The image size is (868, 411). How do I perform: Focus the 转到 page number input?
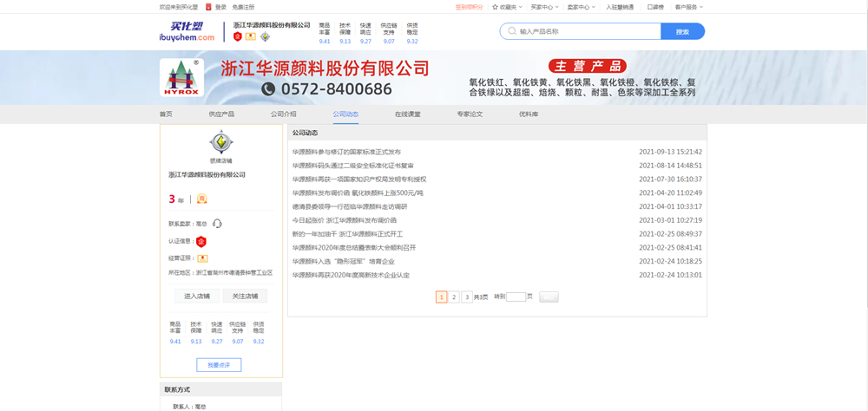(x=516, y=297)
